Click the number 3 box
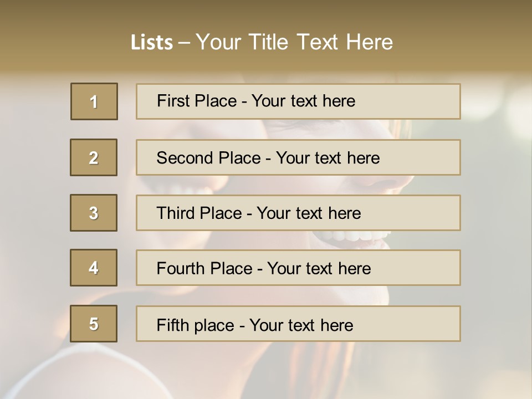This screenshot has width=532, height=399. pyautogui.click(x=94, y=213)
